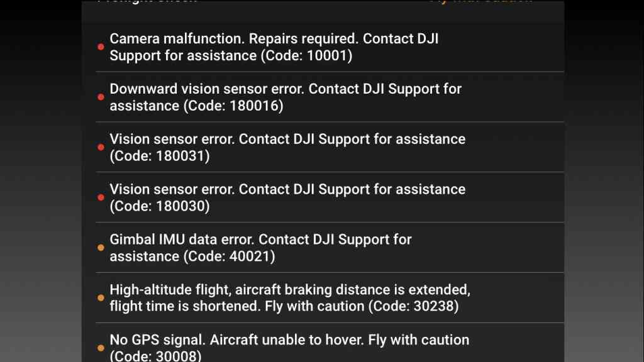Click red dot next to Downward vision sensor error
Screen dimensions: 644x362
[101, 97]
